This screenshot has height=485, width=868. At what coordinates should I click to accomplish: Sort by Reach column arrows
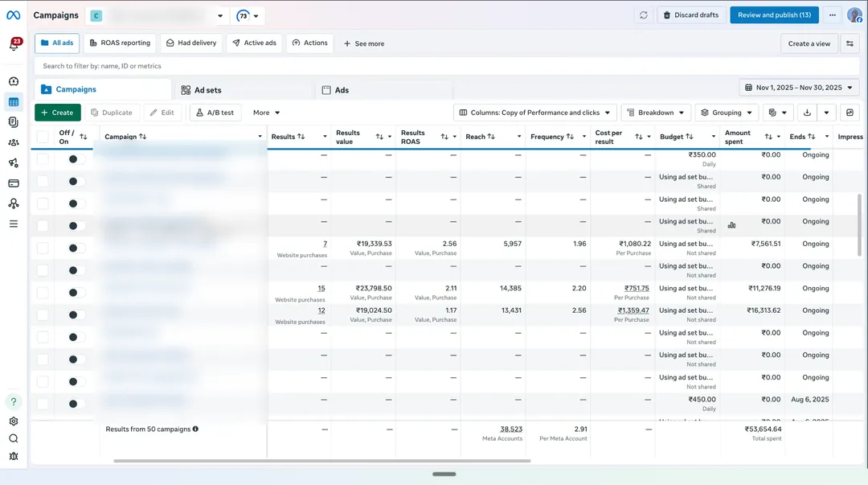pyautogui.click(x=491, y=137)
